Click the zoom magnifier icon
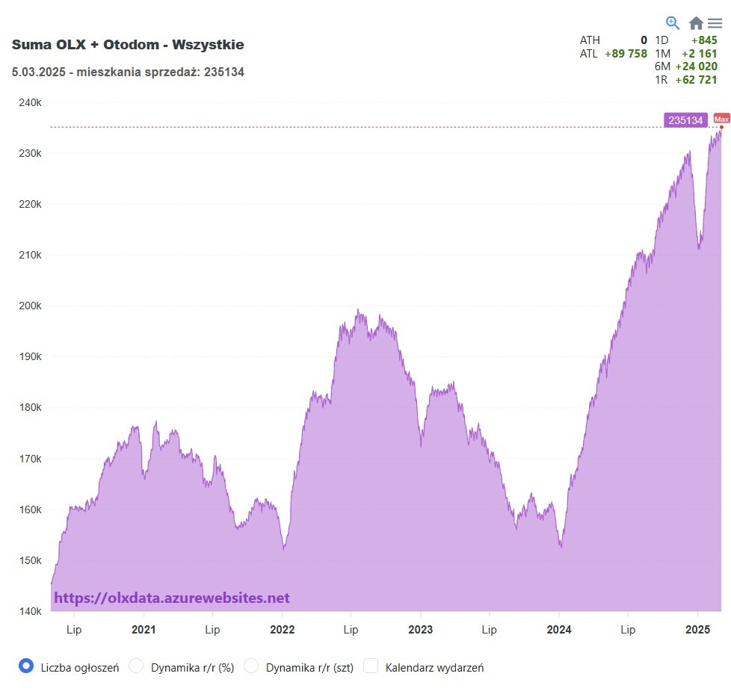 point(673,22)
